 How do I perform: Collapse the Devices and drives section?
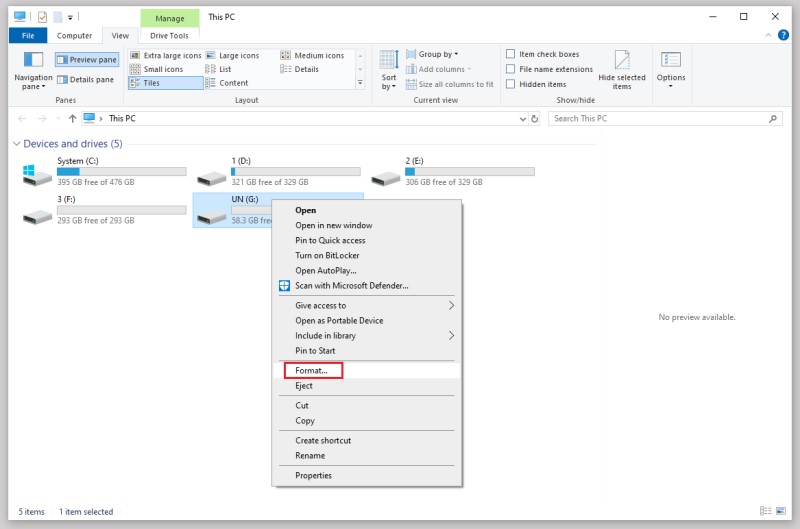[16, 144]
